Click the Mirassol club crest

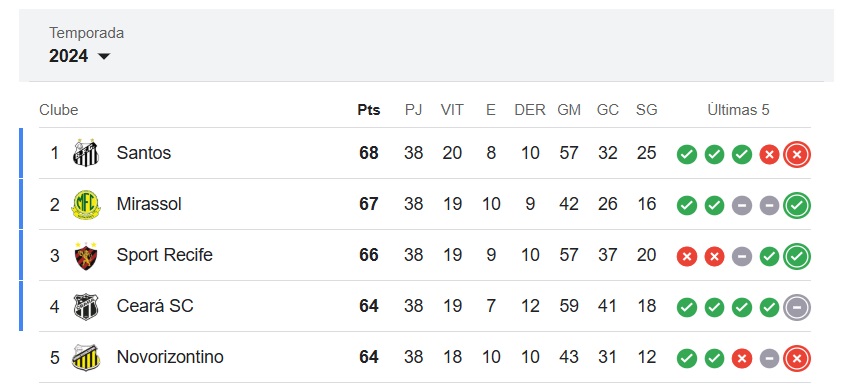coord(86,204)
